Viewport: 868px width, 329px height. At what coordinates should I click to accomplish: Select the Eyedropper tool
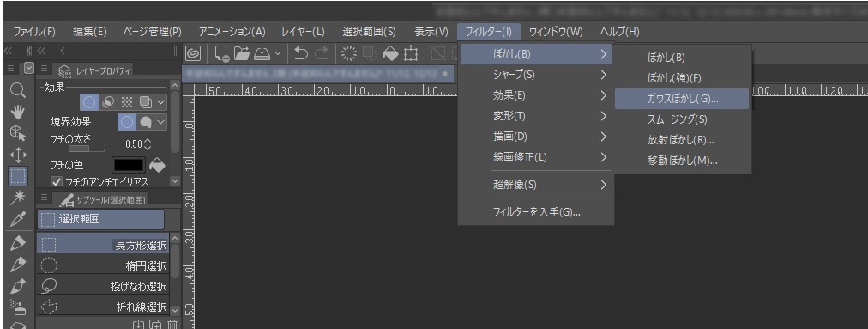pyautogui.click(x=18, y=220)
